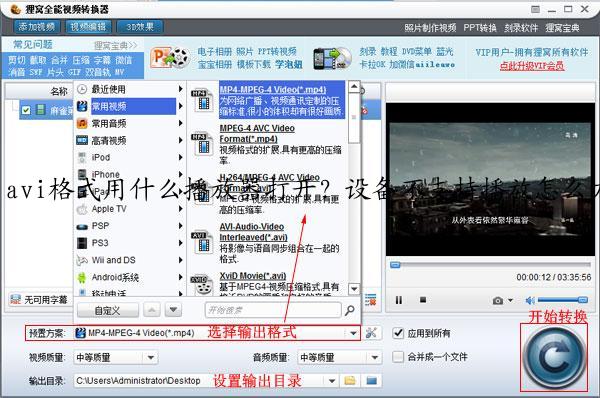Click the XviD film reel icon
This screenshot has height=398, width=600.
point(202,285)
